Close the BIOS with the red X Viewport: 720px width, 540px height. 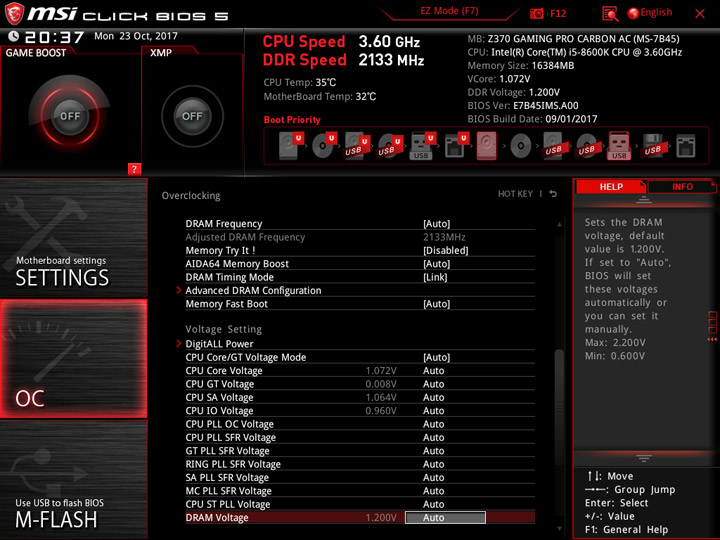[700, 14]
